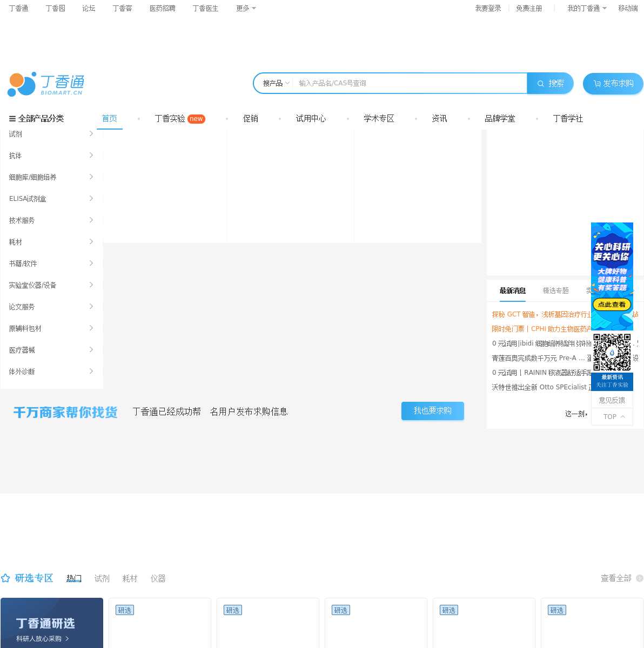Open the 试用中心 navigation item
Screen dimensions: 644x648
[x=311, y=118]
